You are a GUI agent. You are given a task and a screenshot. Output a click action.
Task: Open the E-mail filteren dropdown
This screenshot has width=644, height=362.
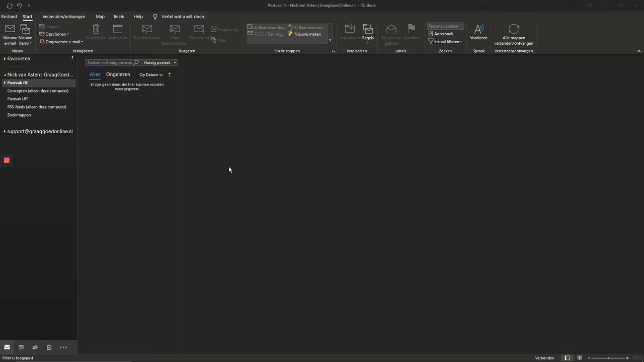(x=445, y=41)
